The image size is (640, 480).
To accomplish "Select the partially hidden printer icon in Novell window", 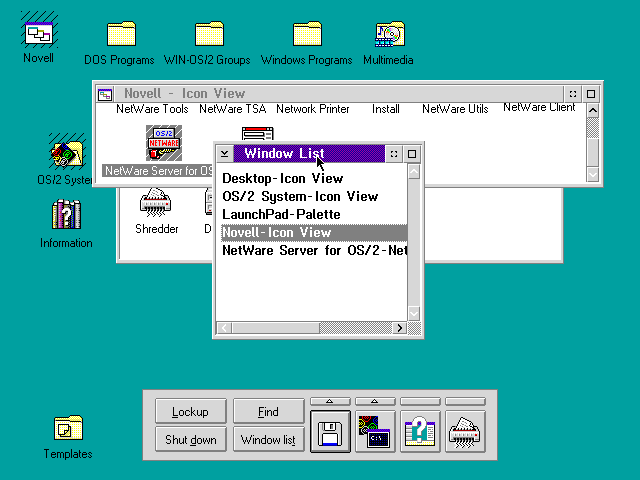I will coord(258,134).
